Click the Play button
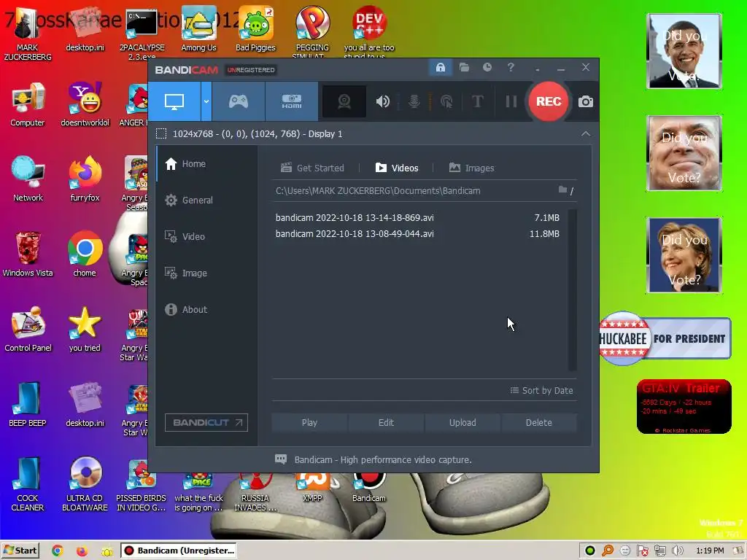The width and height of the screenshot is (747, 560). point(309,422)
